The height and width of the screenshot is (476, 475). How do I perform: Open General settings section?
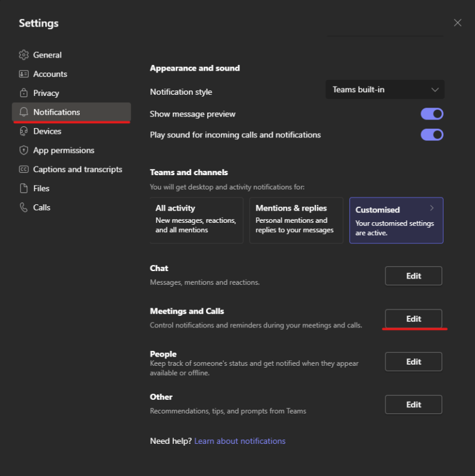pos(71,55)
